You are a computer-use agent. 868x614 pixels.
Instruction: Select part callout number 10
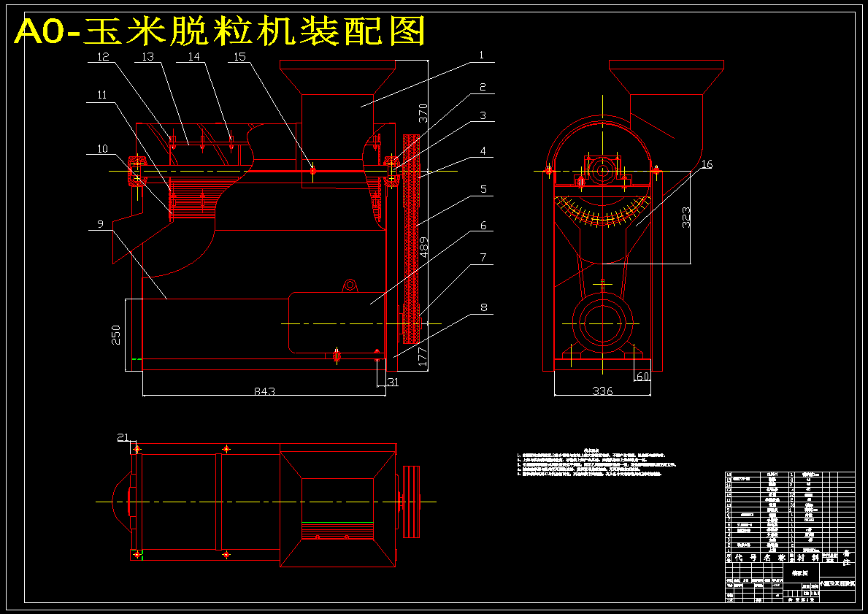pos(102,149)
